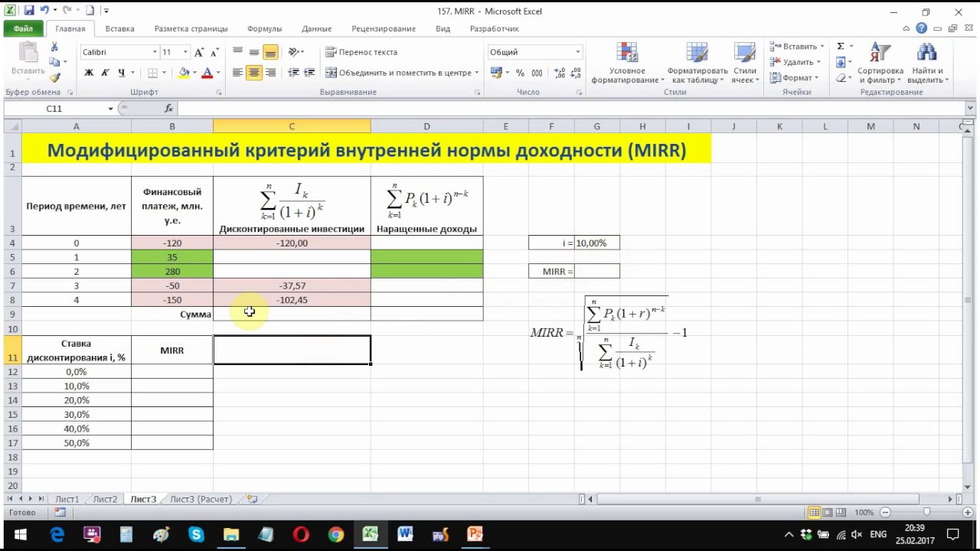The image size is (980, 551).
Task: Open the action center notifications icon
Action: [953, 534]
